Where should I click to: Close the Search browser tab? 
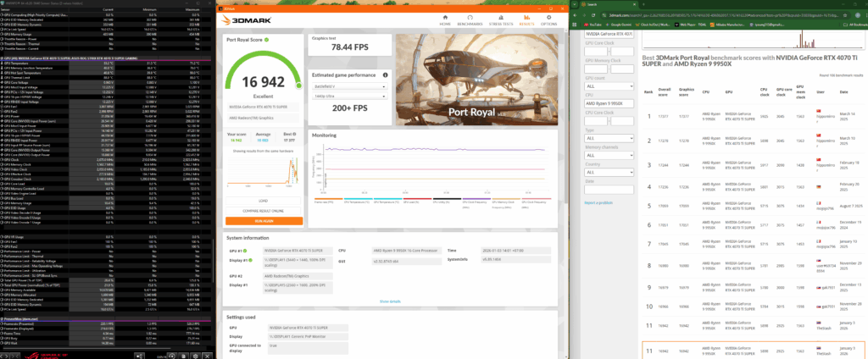click(634, 4)
